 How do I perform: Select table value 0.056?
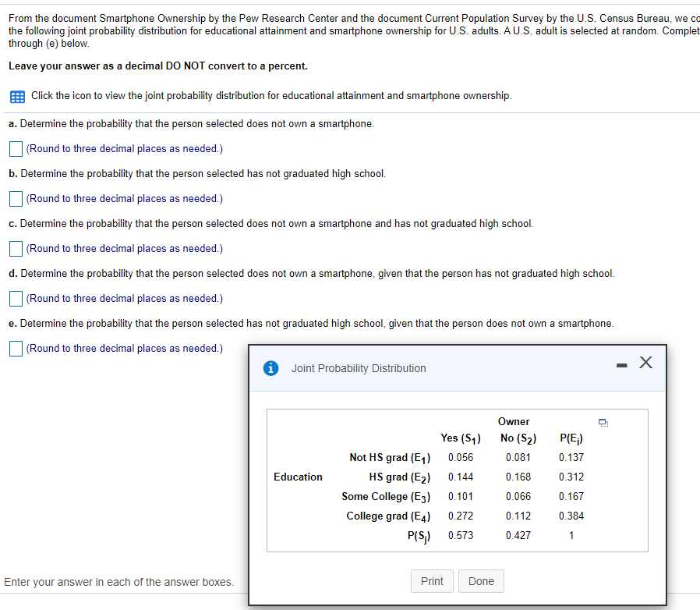[461, 457]
